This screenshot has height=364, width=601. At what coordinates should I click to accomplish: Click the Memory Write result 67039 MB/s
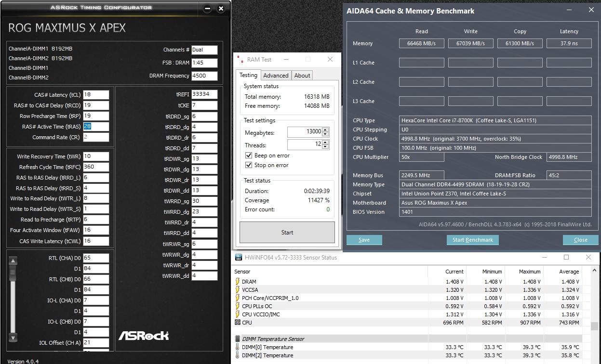[471, 43]
